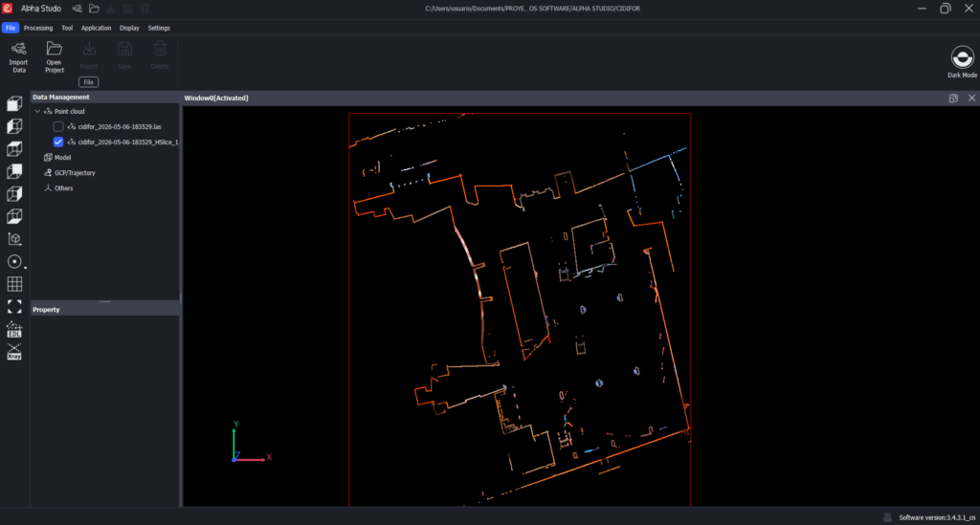Check the cidifor_2026-05-06-183529.las checkbox
The height and width of the screenshot is (525, 980).
[x=58, y=127]
